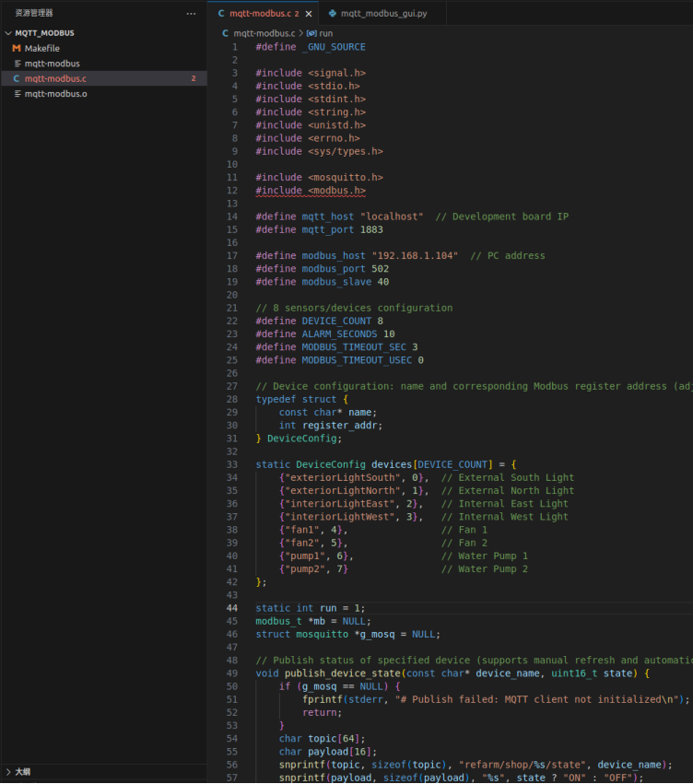The image size is (693, 784).
Task: Click the modbus.h include with error underline
Action: pos(336,191)
